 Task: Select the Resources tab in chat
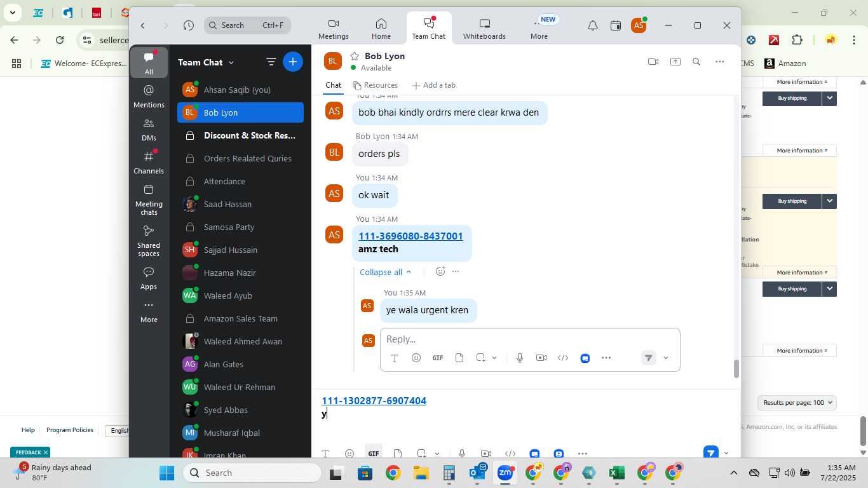click(375, 85)
